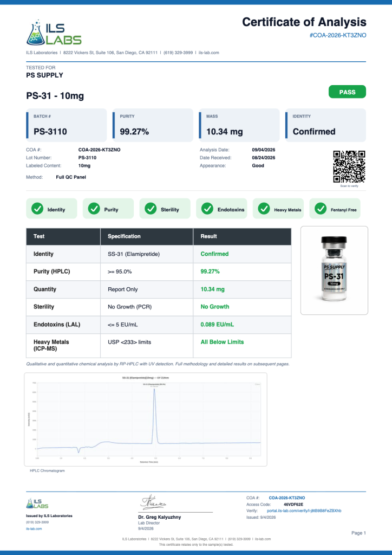The width and height of the screenshot is (392, 555).
Task: Click the Endotoxins green checkmark icon
Action: click(x=207, y=209)
